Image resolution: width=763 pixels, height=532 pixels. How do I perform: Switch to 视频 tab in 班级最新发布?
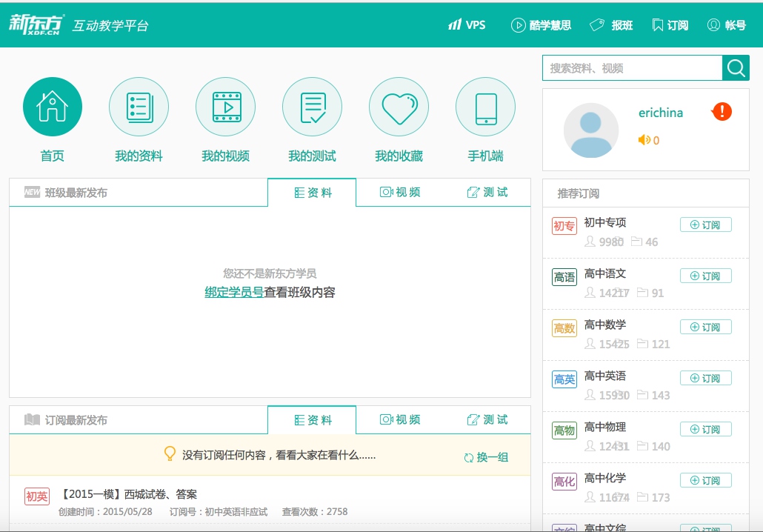tap(400, 193)
